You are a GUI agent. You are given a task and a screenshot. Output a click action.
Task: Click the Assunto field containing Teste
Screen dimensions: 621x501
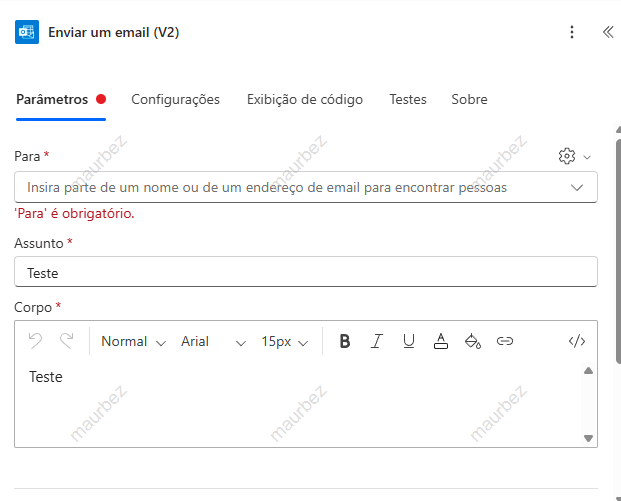306,272
